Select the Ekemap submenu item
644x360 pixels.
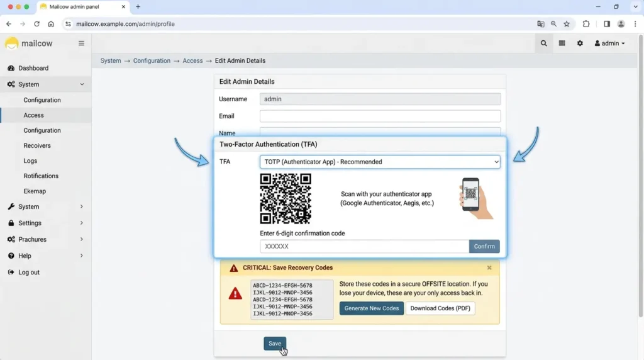pos(35,191)
